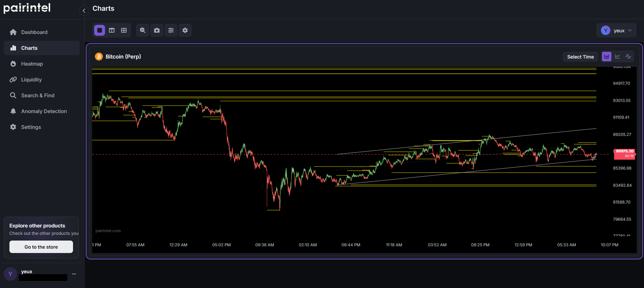Open chart settings gear in toolbar
The image size is (644, 288).
185,30
